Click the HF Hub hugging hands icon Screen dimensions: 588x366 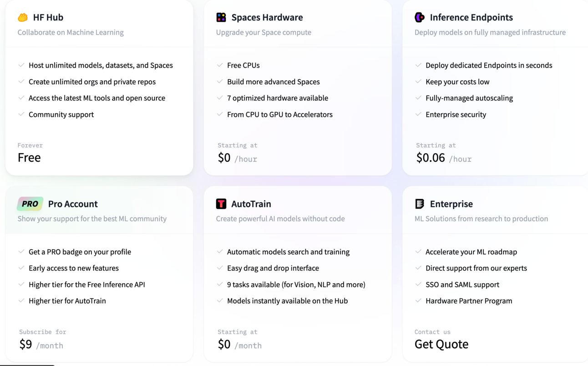[x=23, y=18]
